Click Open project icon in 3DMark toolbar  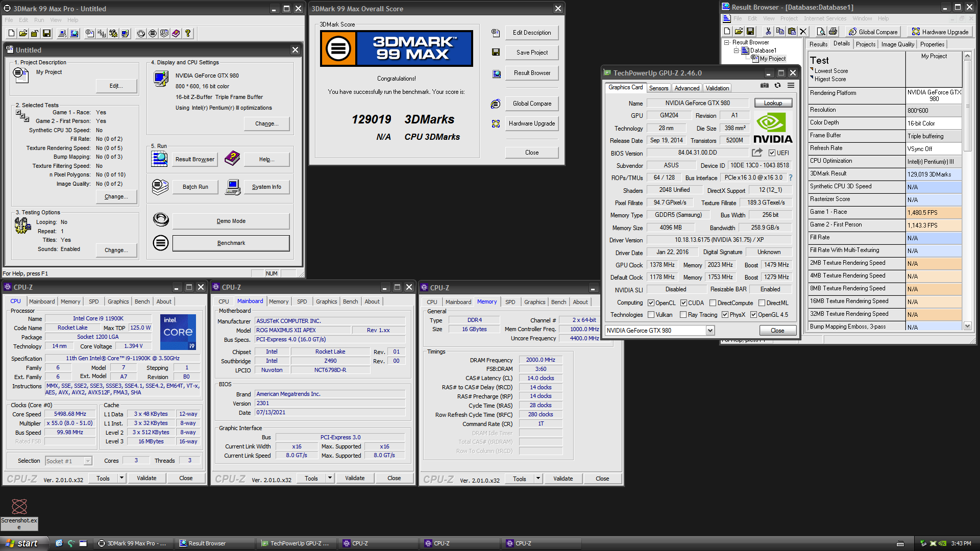click(x=23, y=33)
